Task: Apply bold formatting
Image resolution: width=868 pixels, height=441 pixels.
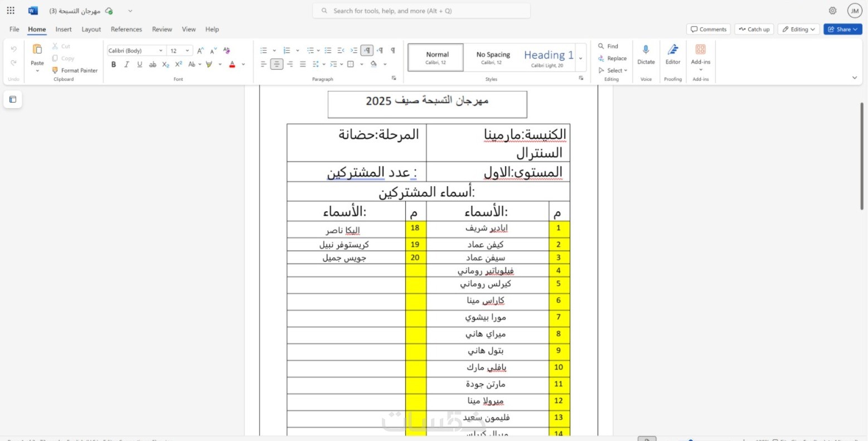Action: (x=114, y=64)
